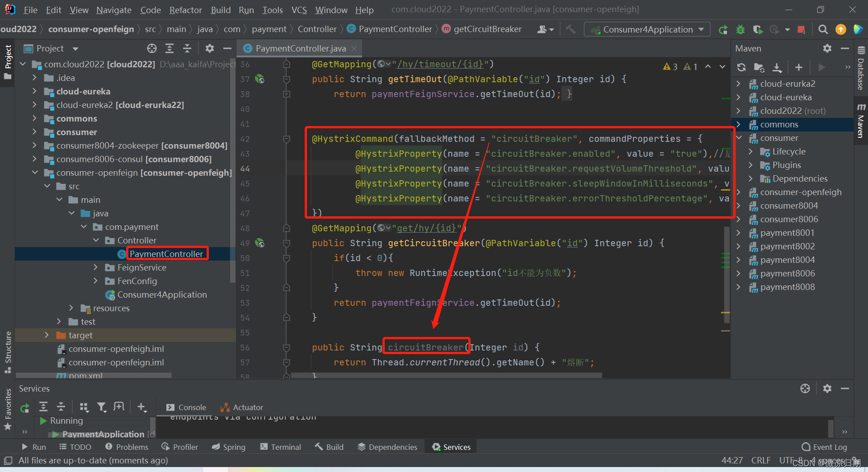Open the VCS menu
The image size is (868, 472).
pos(299,9)
